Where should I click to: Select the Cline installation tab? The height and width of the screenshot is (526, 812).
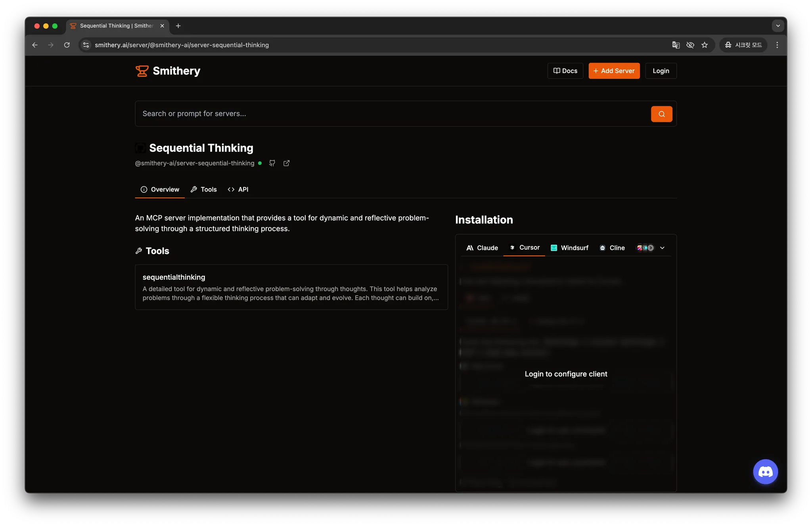point(612,248)
